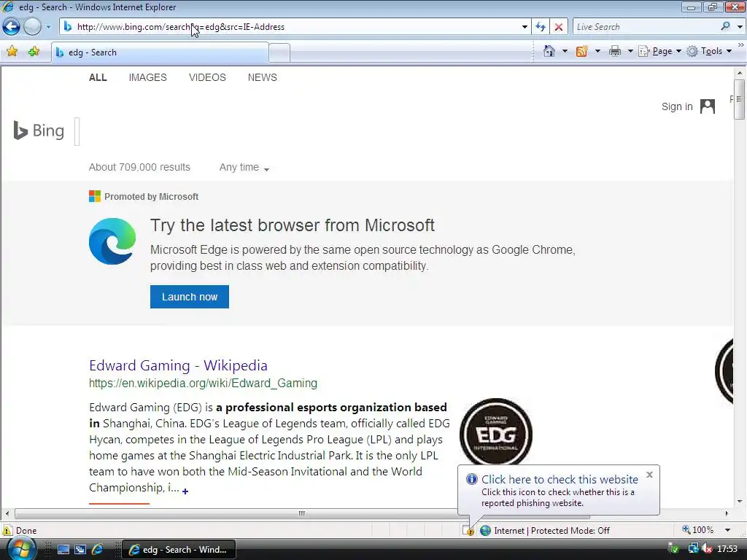
Task: Open 'Edward Gaming - Wikipedia' result link
Action: 178,365
